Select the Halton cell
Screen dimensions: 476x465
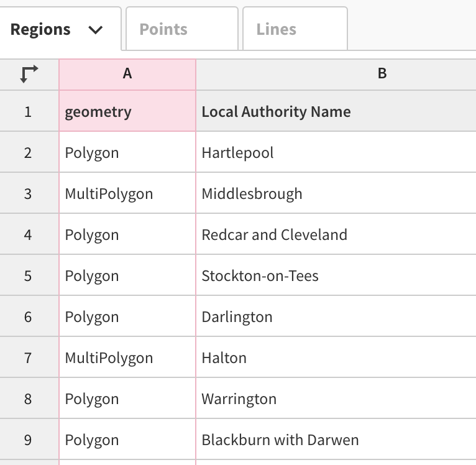336,357
